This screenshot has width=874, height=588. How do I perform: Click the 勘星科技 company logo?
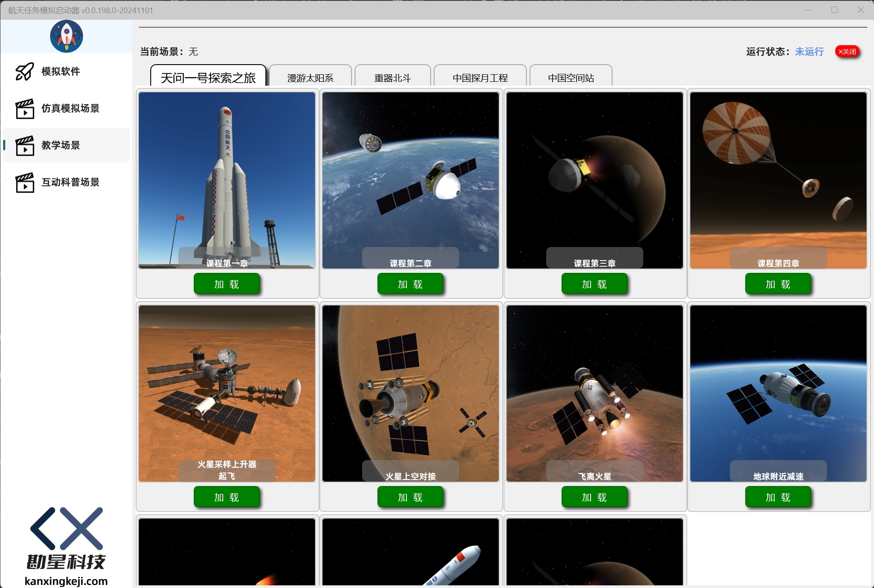tap(66, 538)
